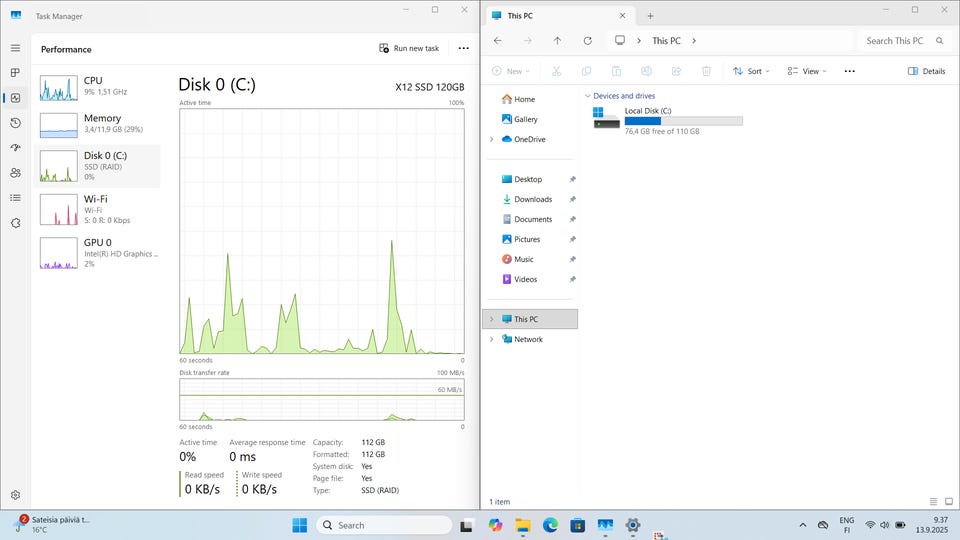Open Explorer See more ellipsis menu

pos(849,71)
